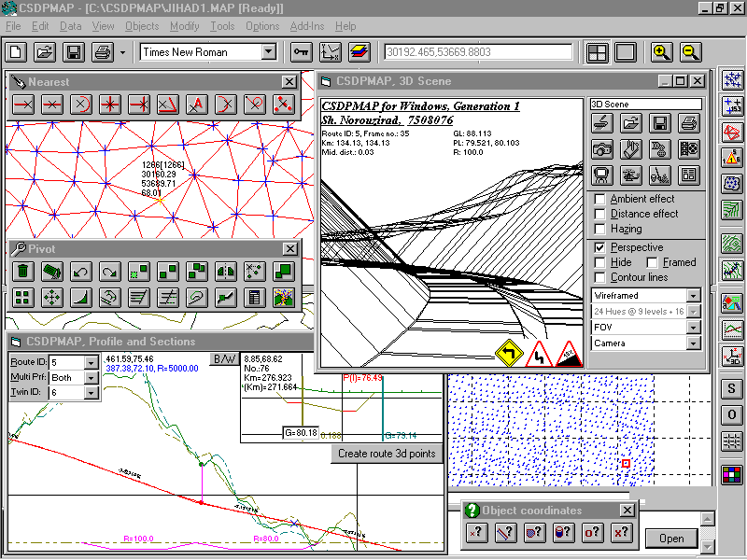Image resolution: width=747 pixels, height=560 pixels.
Task: Open the FOV dropdown in 3D Scene
Action: (694, 328)
